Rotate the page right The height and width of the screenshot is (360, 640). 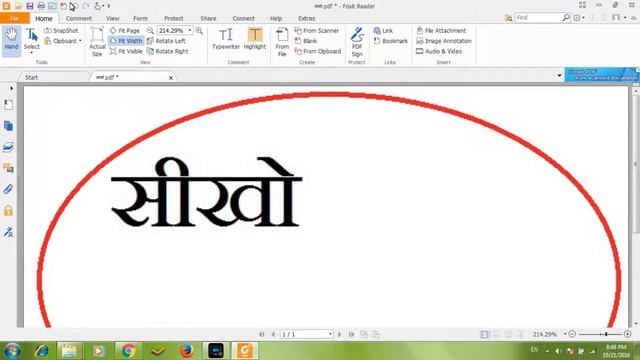[x=167, y=51]
